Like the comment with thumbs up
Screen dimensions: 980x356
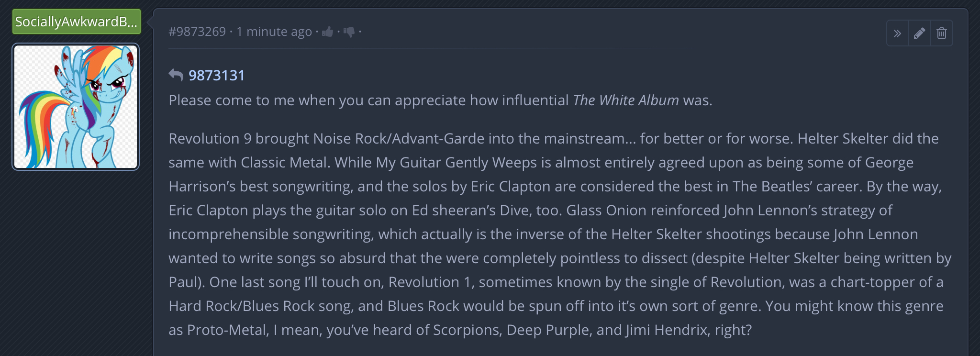coord(328,32)
